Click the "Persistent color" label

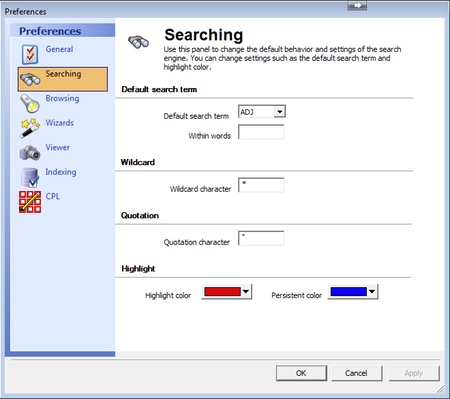tap(297, 295)
